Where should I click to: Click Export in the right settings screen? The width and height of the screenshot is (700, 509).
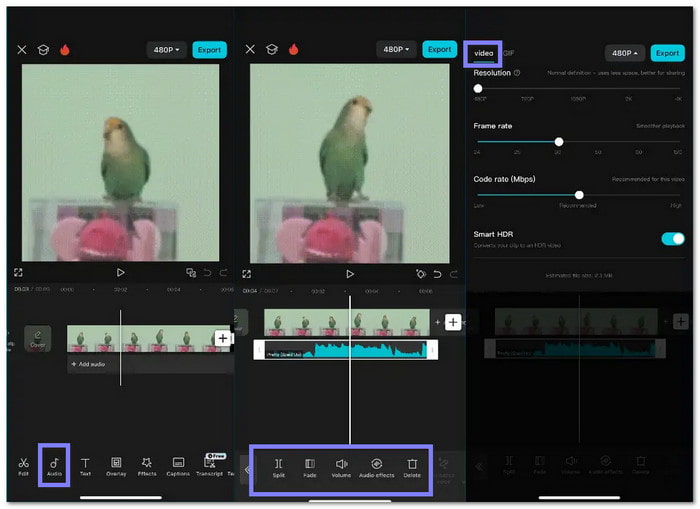(667, 53)
